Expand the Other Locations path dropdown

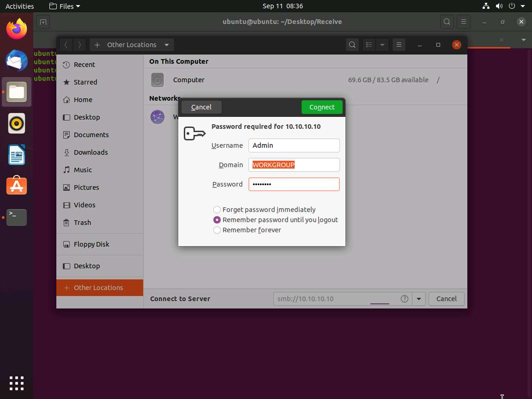pos(167,45)
